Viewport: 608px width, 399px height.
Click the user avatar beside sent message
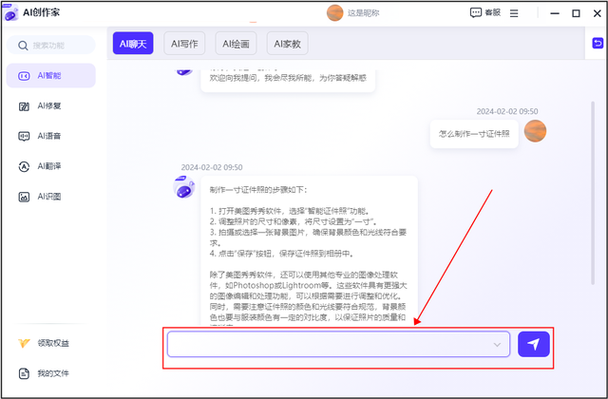point(535,131)
